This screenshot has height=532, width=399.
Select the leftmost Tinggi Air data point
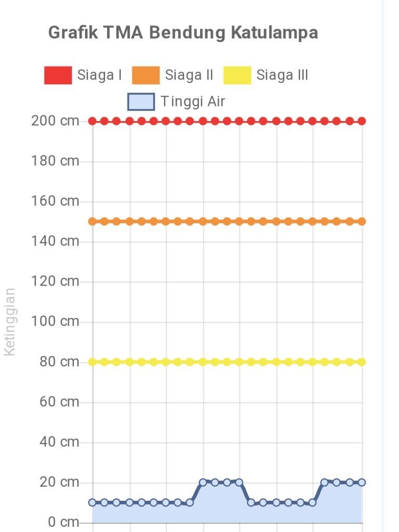[92, 502]
